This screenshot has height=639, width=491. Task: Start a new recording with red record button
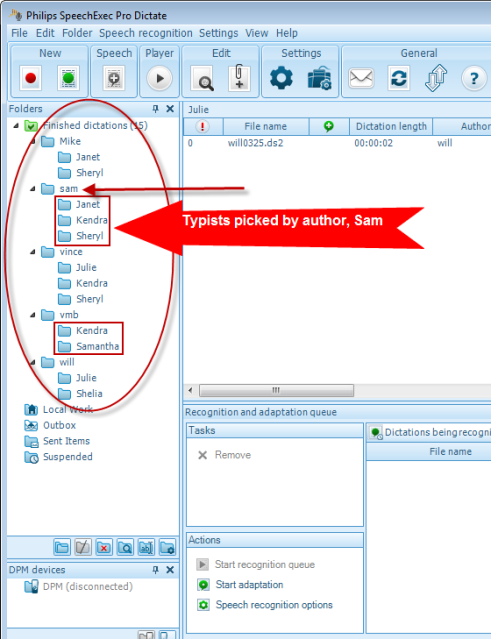[x=31, y=78]
